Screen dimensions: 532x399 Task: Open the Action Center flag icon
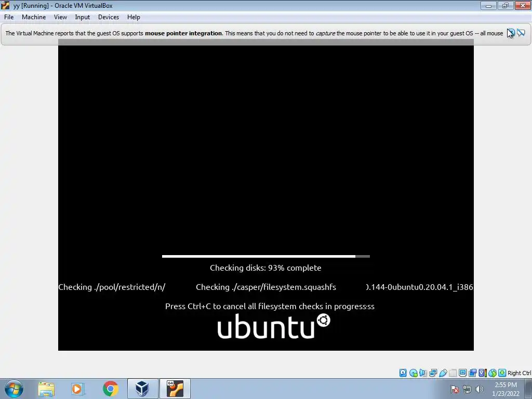click(455, 389)
